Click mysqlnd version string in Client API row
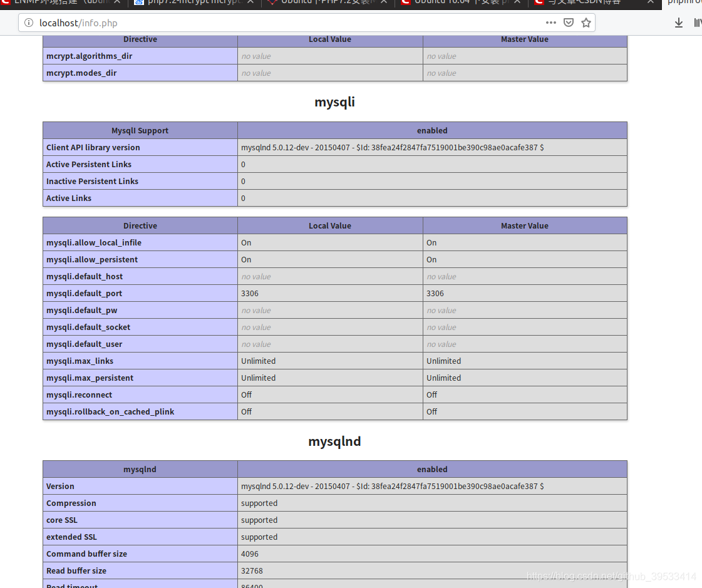Screen dimensions: 702x588 [393, 147]
